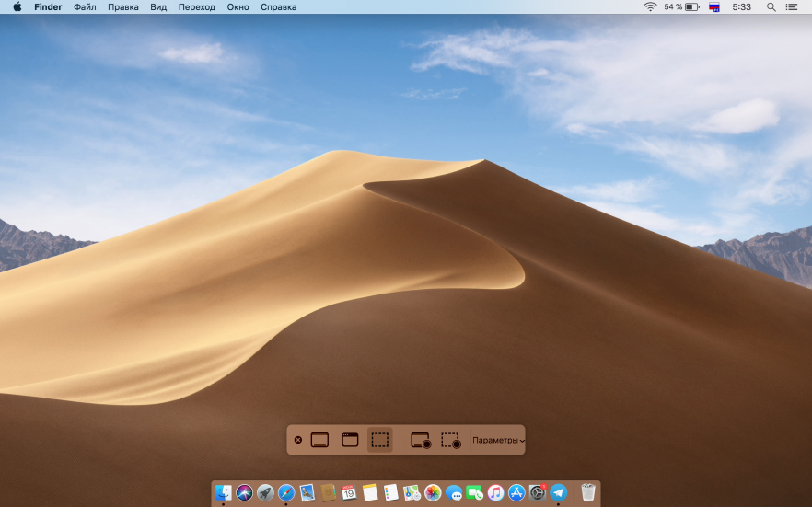Click the clock showing 5:33

coord(742,7)
